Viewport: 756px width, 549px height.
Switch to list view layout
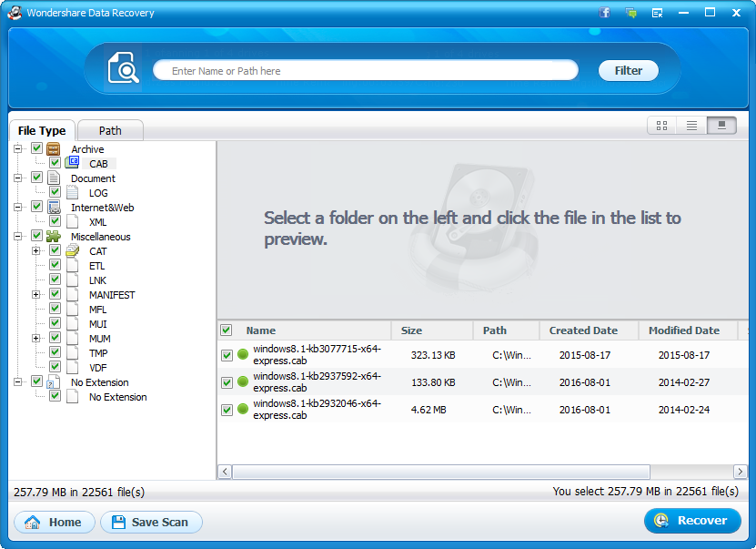point(691,126)
